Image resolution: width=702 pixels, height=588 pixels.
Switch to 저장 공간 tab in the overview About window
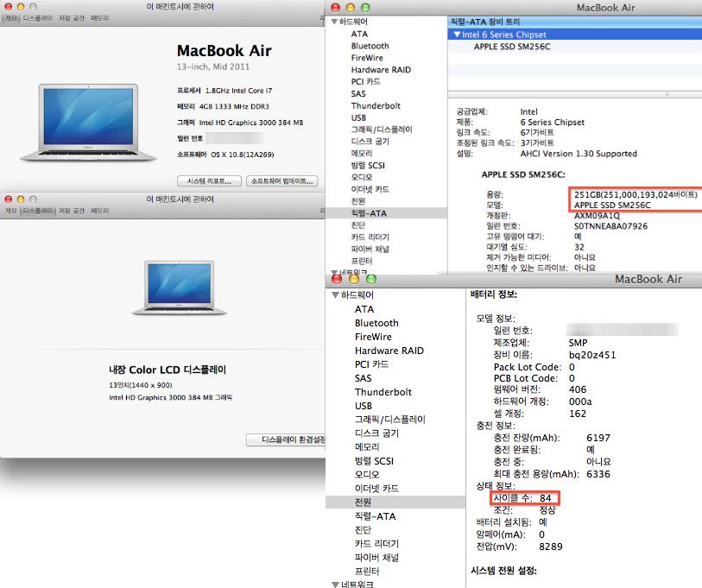[72, 18]
